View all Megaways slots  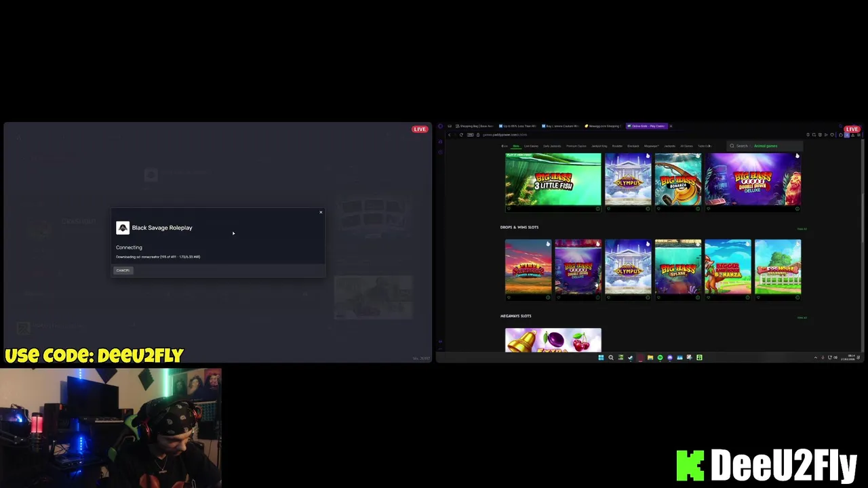(x=802, y=318)
